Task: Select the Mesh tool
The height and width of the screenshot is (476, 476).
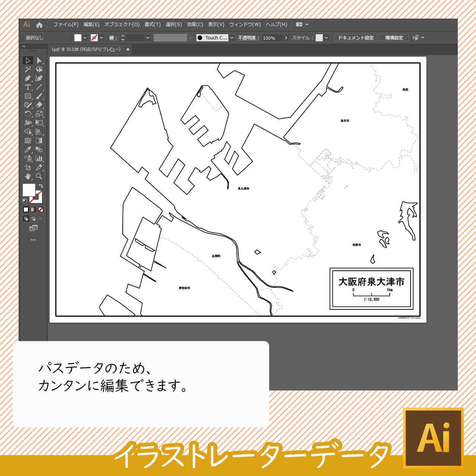Action: (28, 141)
